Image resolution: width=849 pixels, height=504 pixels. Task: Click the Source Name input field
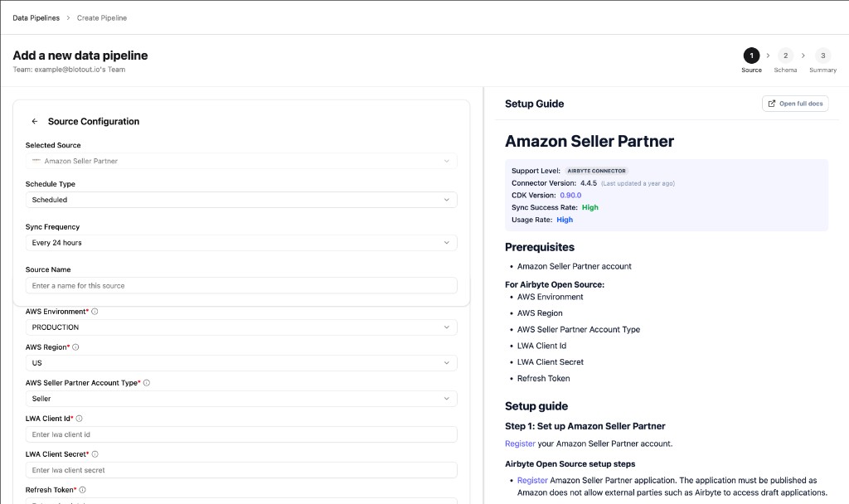click(241, 285)
